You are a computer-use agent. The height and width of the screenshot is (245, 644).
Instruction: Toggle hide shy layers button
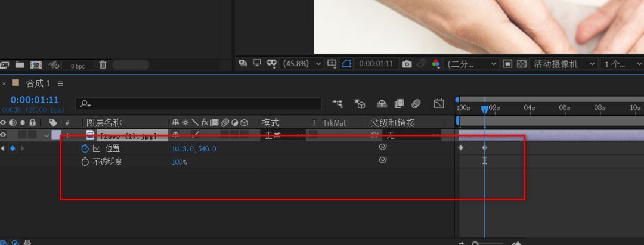(382, 104)
